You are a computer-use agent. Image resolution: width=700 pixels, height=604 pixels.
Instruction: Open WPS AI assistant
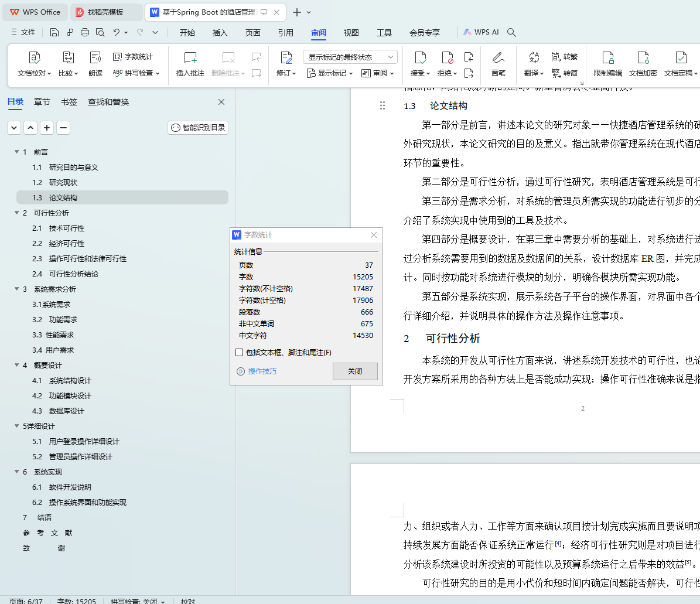click(x=481, y=32)
